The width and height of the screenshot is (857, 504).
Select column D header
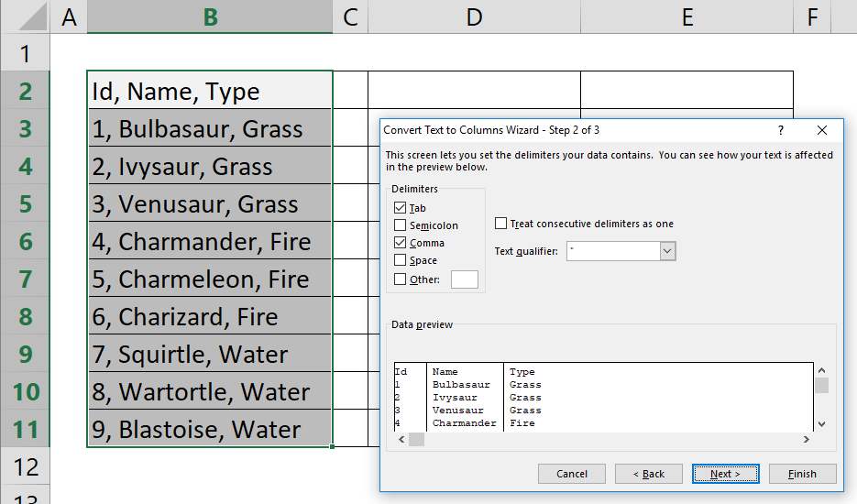(475, 16)
